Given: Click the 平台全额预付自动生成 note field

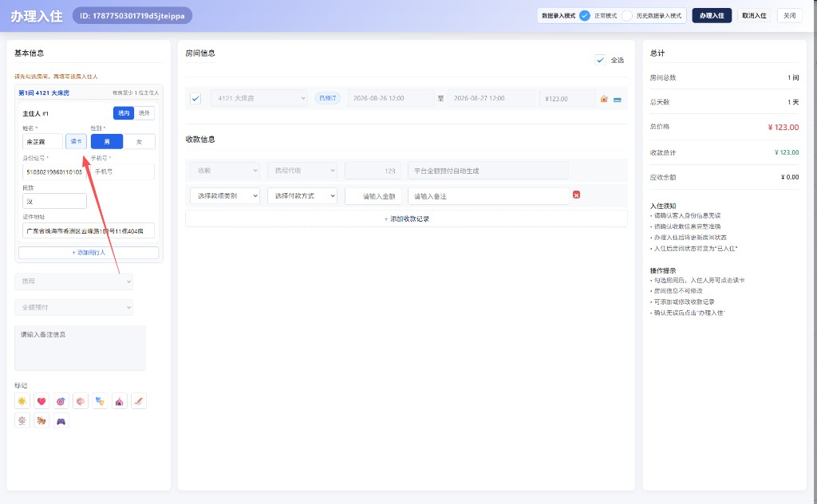Looking at the screenshot, I should [488, 170].
